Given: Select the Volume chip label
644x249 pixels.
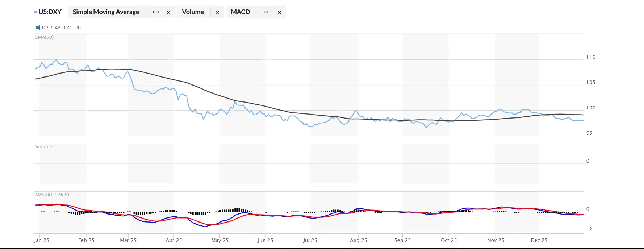Looking at the screenshot, I should 193,12.
